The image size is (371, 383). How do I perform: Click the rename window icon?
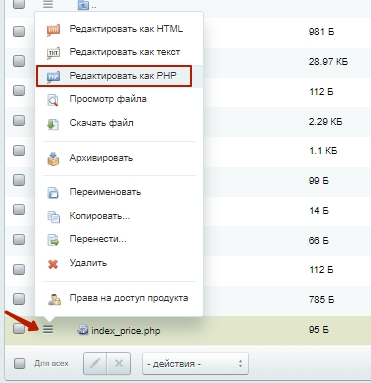point(53,193)
